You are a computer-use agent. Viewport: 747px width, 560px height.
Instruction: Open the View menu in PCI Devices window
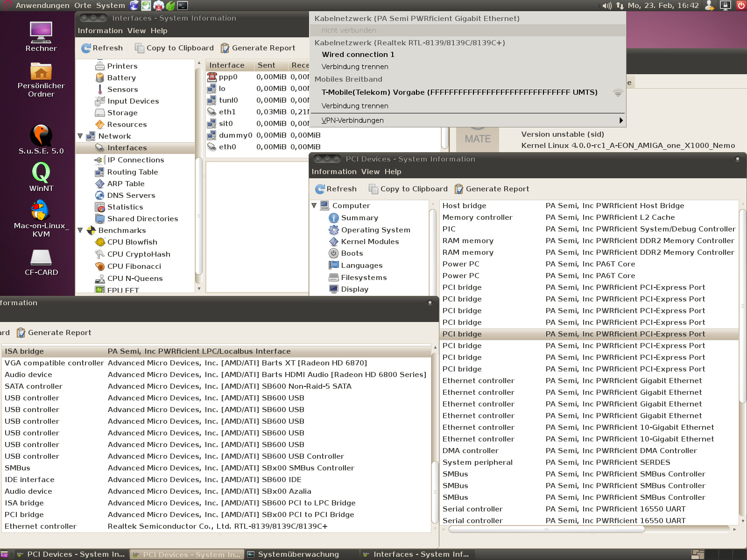click(x=370, y=172)
